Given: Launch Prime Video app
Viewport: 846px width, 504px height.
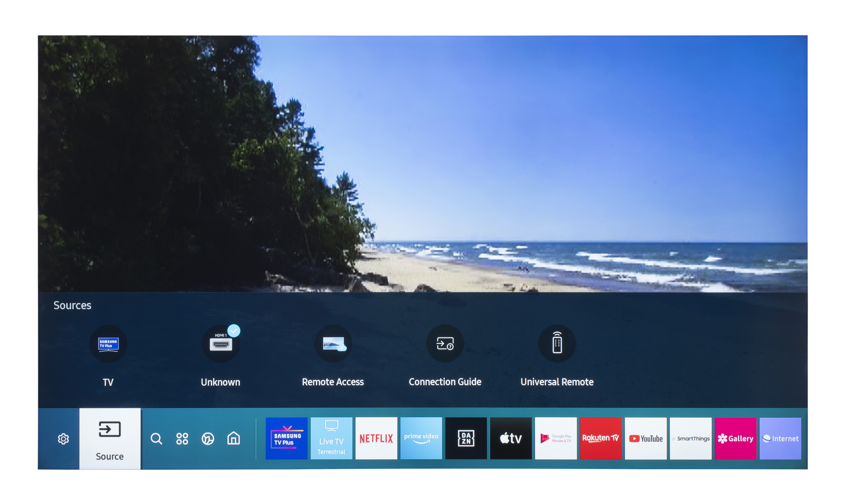Looking at the screenshot, I should tap(421, 438).
